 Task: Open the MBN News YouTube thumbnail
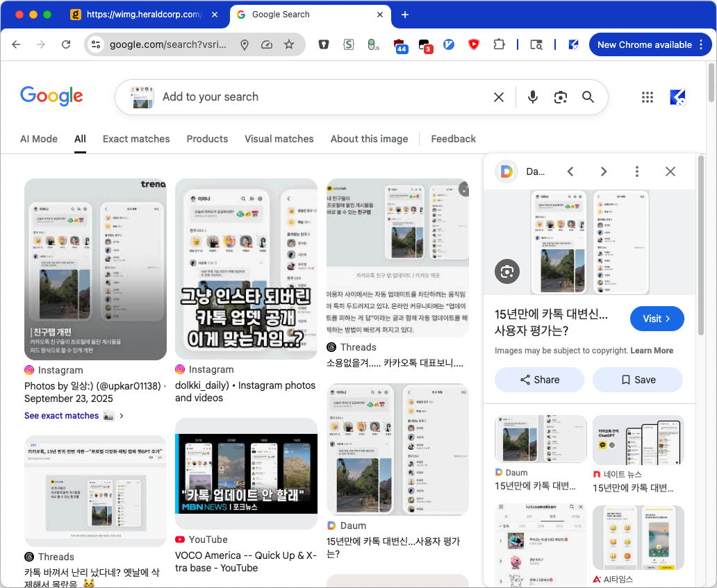coord(246,473)
